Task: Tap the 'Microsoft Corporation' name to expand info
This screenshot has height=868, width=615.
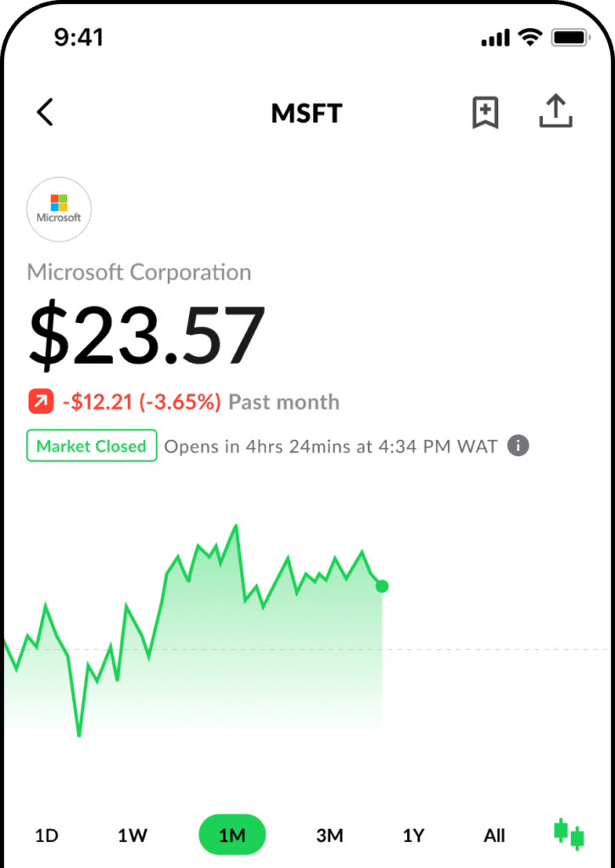Action: (139, 272)
